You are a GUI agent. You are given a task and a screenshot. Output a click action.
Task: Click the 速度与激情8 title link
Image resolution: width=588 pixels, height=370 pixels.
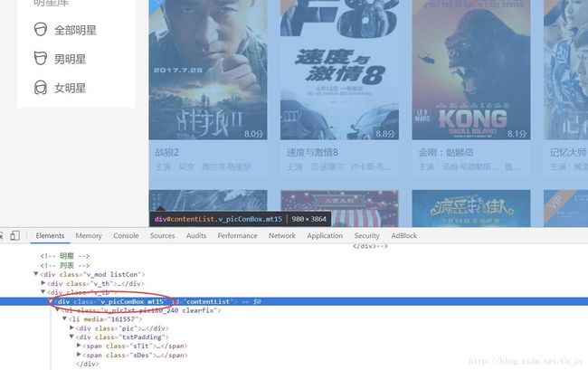pos(312,152)
